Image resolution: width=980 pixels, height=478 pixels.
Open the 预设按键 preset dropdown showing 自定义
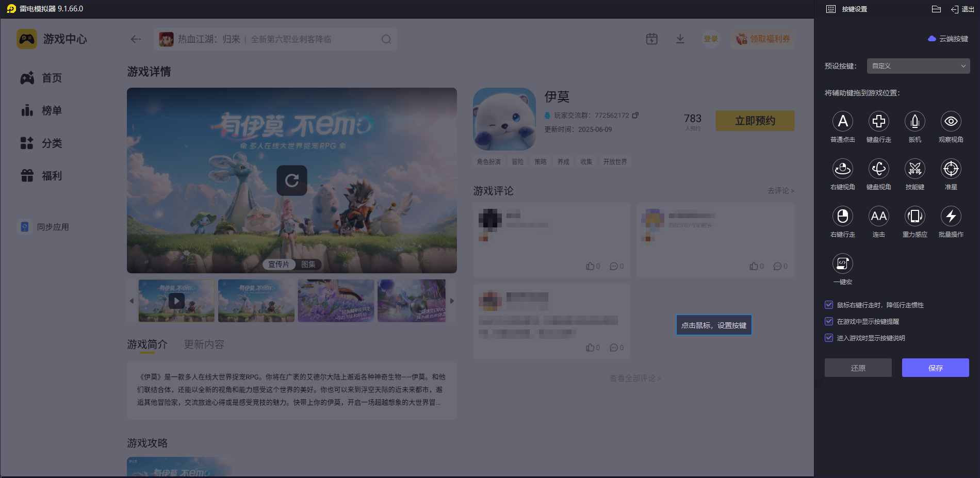pos(918,66)
